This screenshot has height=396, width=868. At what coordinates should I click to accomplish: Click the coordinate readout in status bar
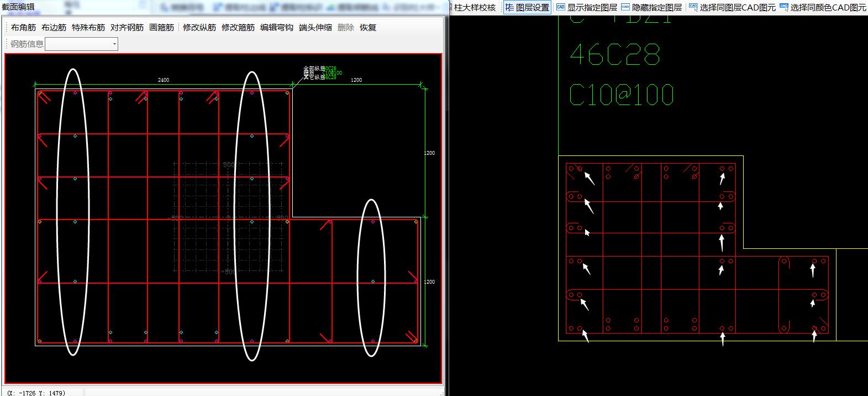pos(36,393)
